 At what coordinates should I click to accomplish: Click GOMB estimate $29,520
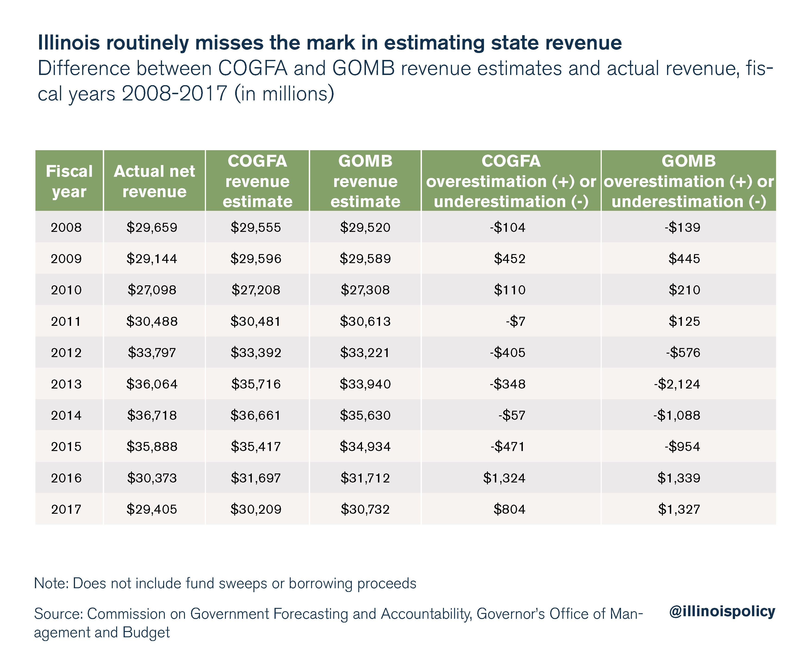pos(365,227)
